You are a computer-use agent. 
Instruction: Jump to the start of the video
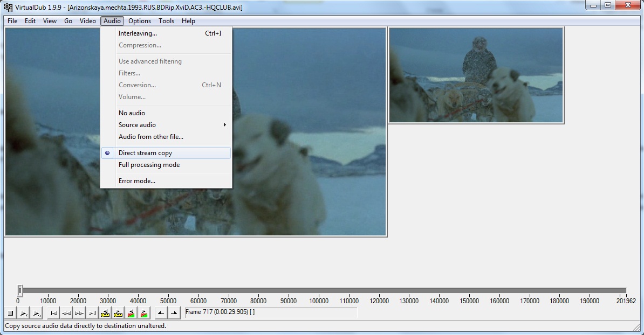click(53, 313)
